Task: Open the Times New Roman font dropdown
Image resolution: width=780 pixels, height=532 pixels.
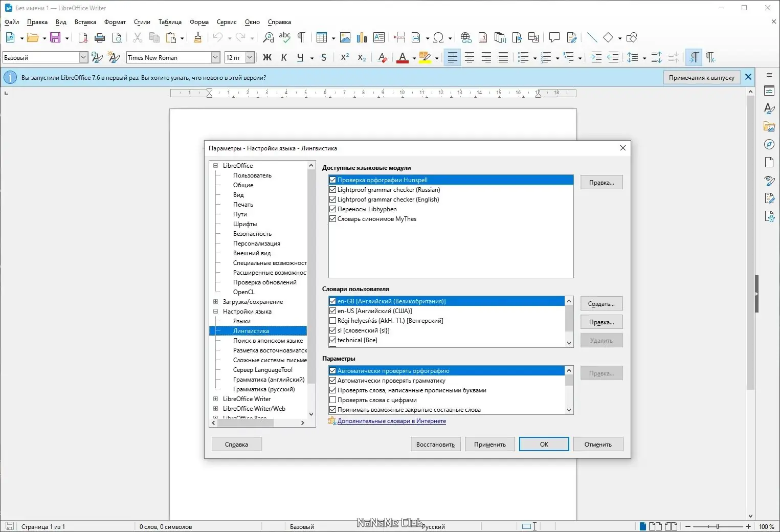Action: (215, 57)
